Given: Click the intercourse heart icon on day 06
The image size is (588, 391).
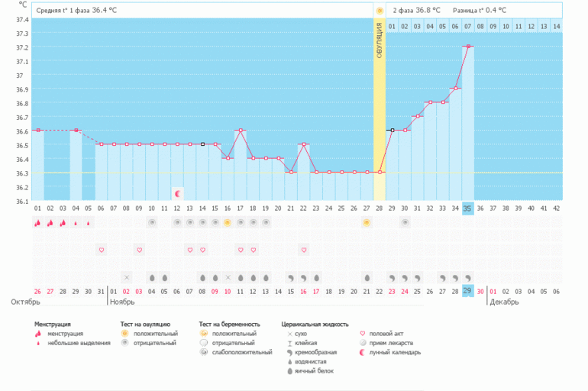Looking at the screenshot, I should click(x=101, y=250).
